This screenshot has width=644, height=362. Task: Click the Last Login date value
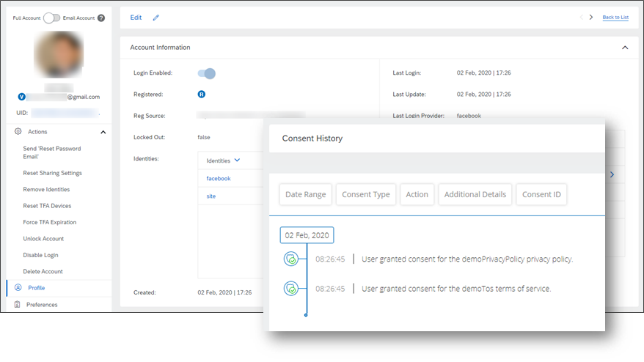click(484, 73)
